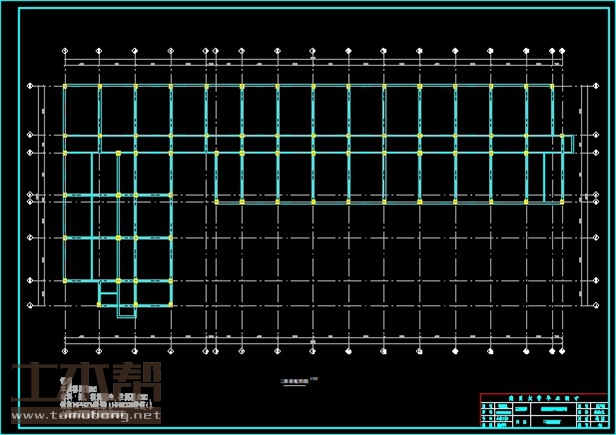Select the top-right corner yellow column node
This screenshot has height=435, width=616.
(x=552, y=87)
